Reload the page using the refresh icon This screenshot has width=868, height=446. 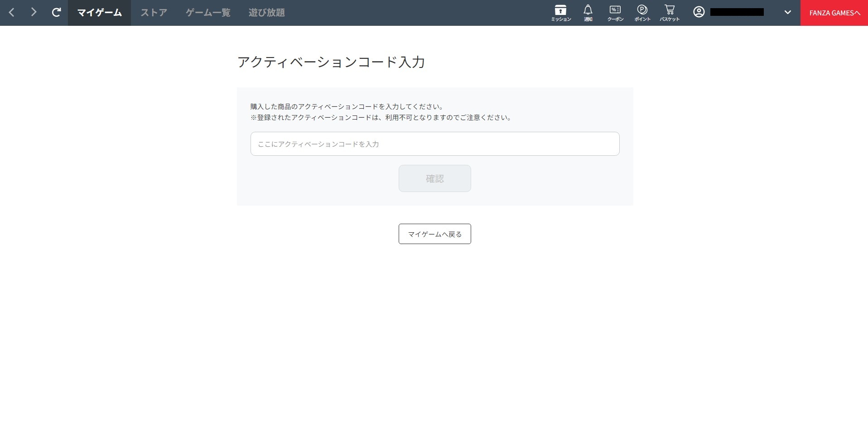[x=56, y=12]
